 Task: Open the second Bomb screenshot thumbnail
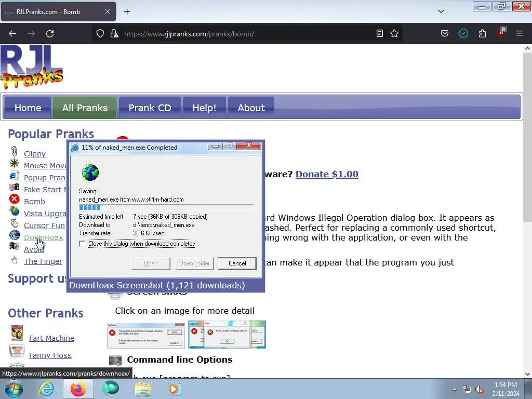[x=227, y=335]
